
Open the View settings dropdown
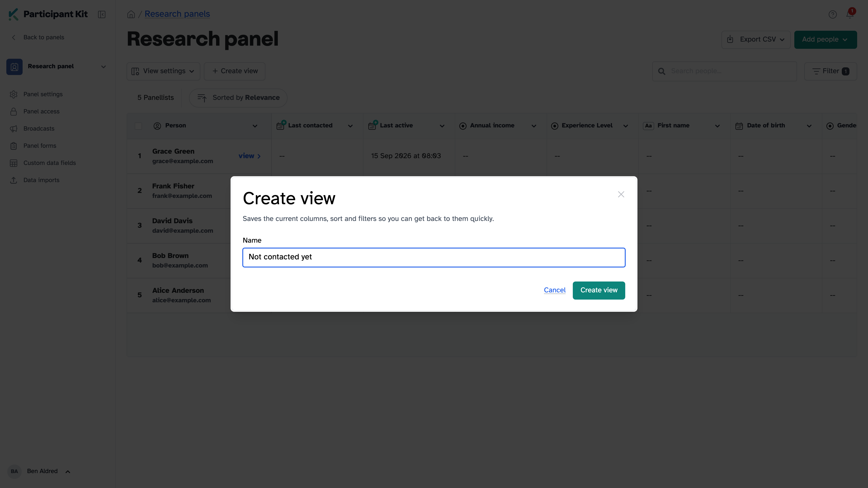pyautogui.click(x=163, y=71)
